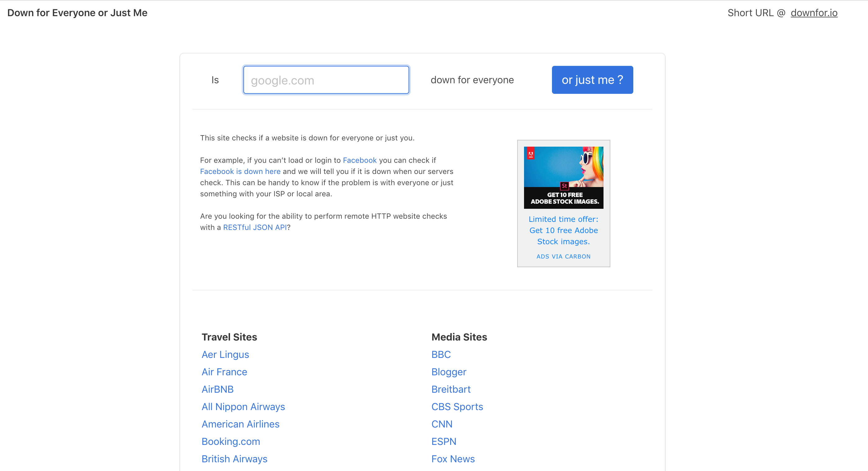This screenshot has width=868, height=471.
Task: Check Fox News site status
Action: (453, 459)
